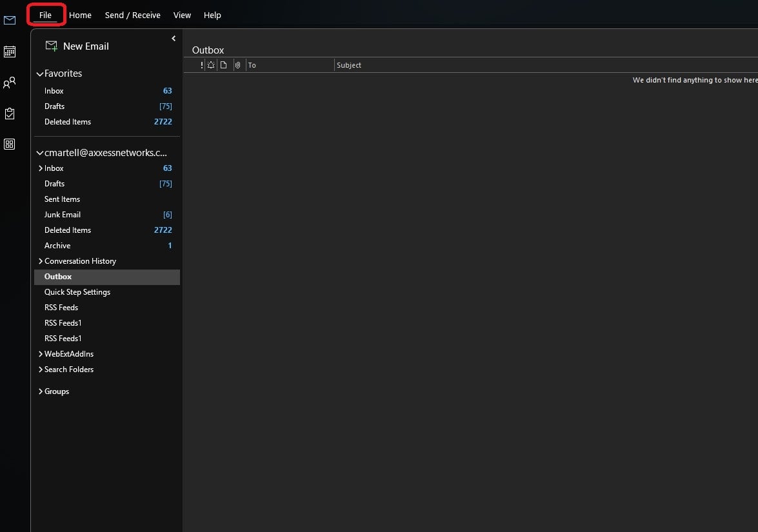Sort by Importance column icon
758x532 pixels.
click(x=202, y=65)
